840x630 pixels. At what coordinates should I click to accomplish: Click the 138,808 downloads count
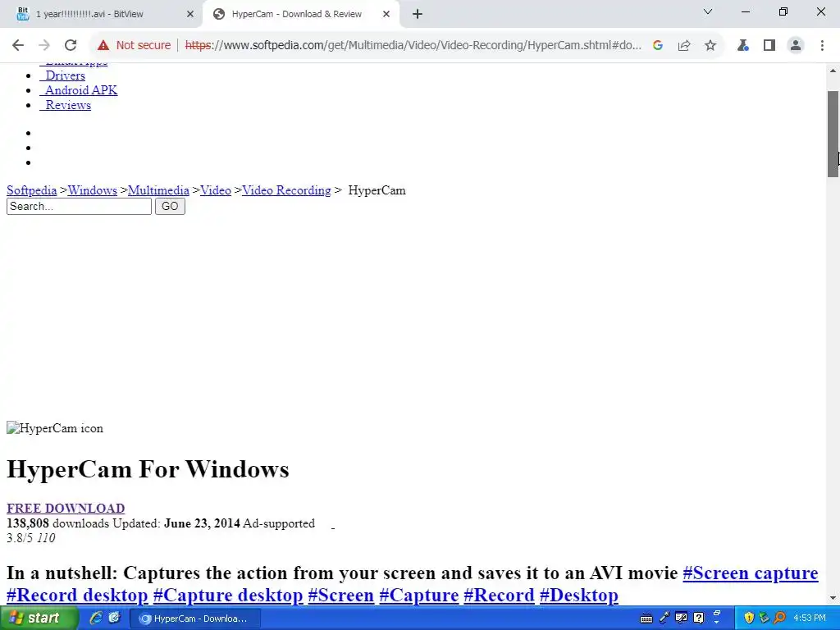28,523
